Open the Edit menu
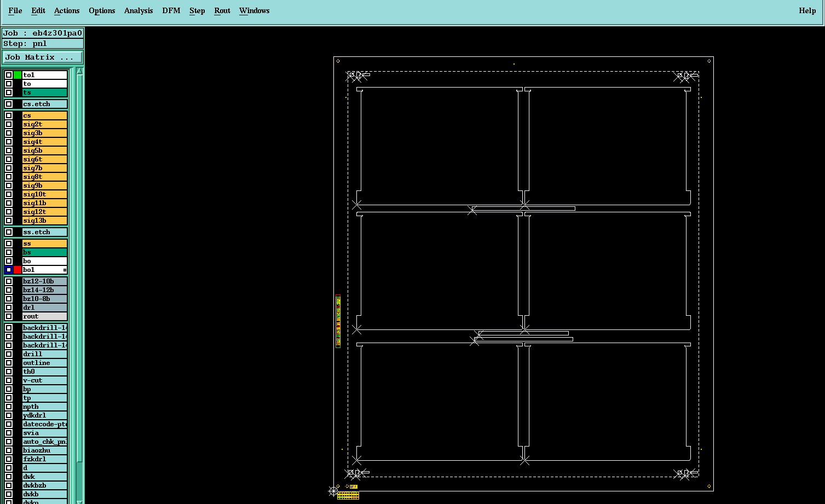 tap(38, 10)
